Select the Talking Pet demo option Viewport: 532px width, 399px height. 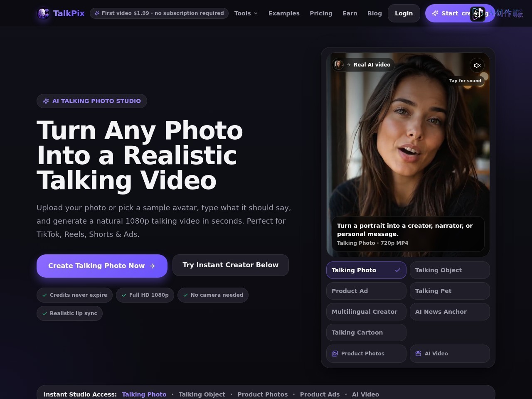450,291
